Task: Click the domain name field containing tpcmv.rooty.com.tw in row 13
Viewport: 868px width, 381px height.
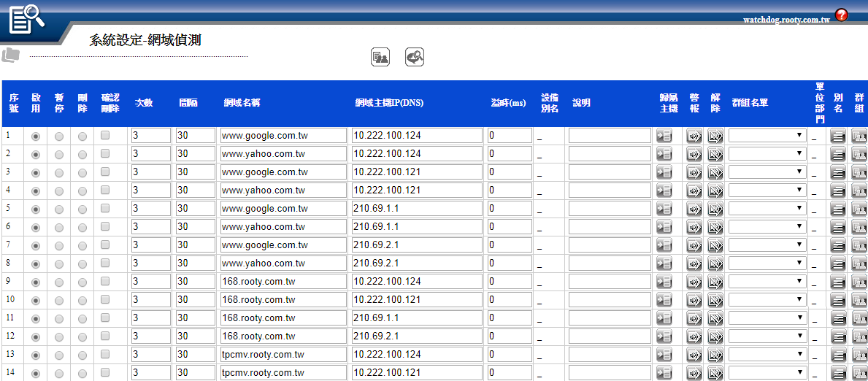Action: coord(283,355)
